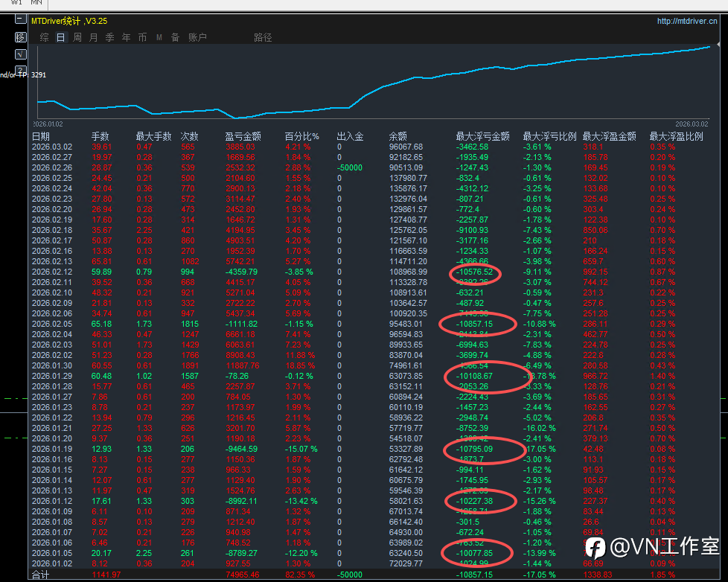Open the M tab

click(159, 37)
